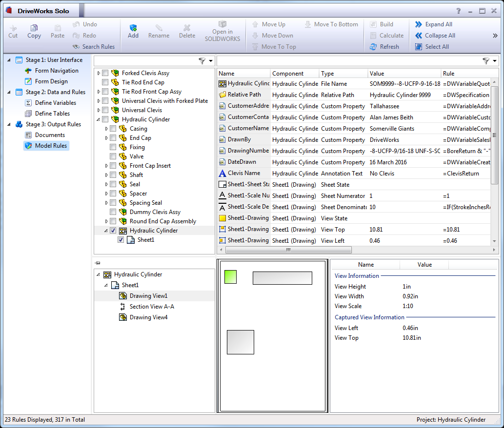The width and height of the screenshot is (504, 428).
Task: Click the Calculate icon
Action: click(x=373, y=36)
